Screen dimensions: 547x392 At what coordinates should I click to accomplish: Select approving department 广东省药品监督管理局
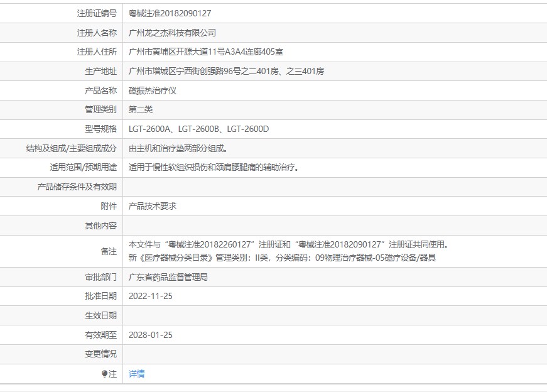[168, 277]
